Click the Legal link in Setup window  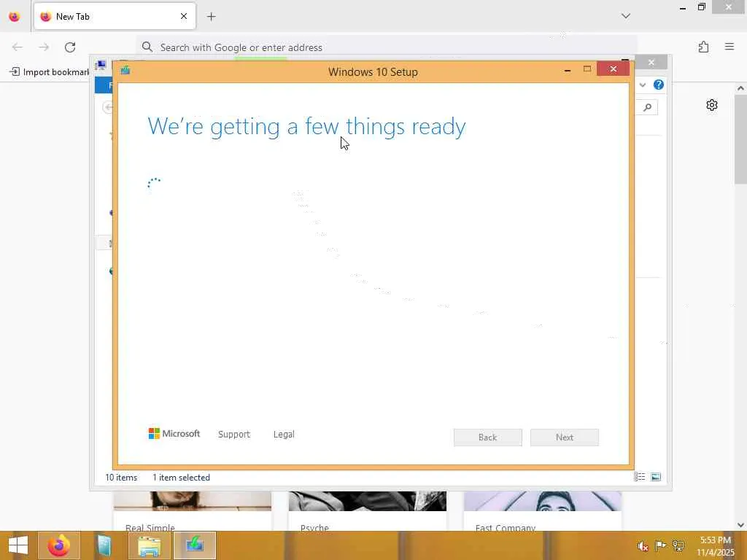(x=284, y=435)
